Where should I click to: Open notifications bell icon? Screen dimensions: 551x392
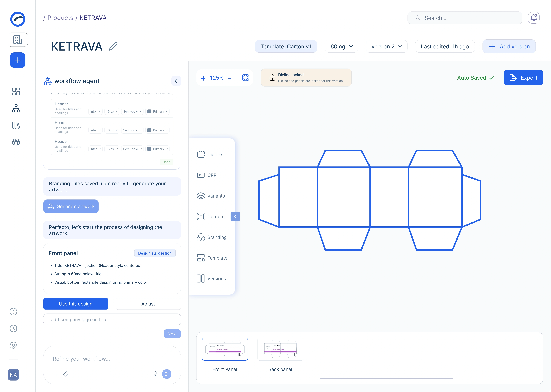point(534,18)
